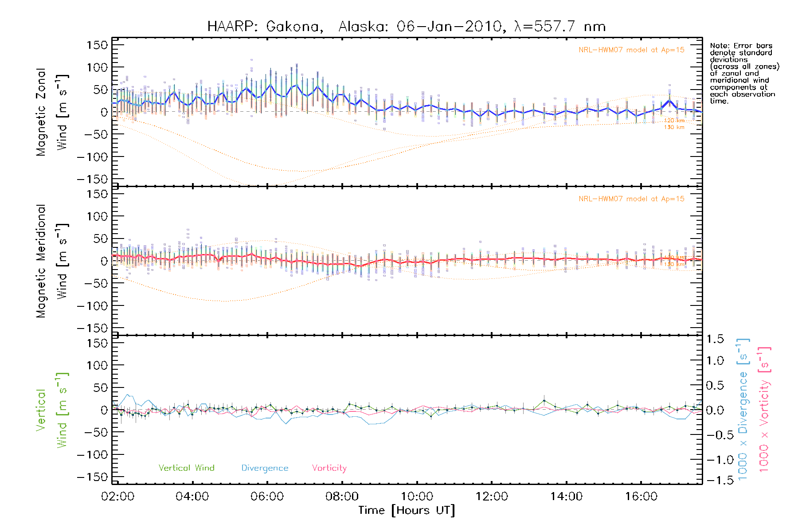Select the Vorticity legend label
798x532 pixels.
click(x=329, y=468)
